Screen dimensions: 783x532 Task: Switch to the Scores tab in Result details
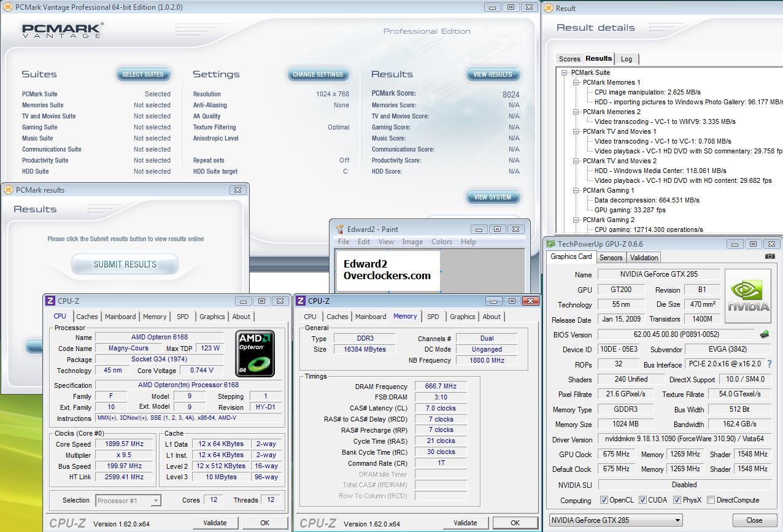569,59
